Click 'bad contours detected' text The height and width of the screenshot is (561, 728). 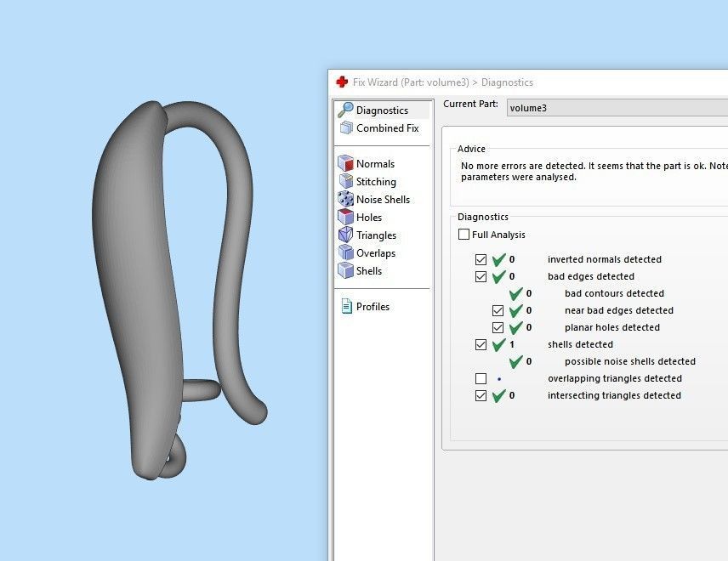614,293
